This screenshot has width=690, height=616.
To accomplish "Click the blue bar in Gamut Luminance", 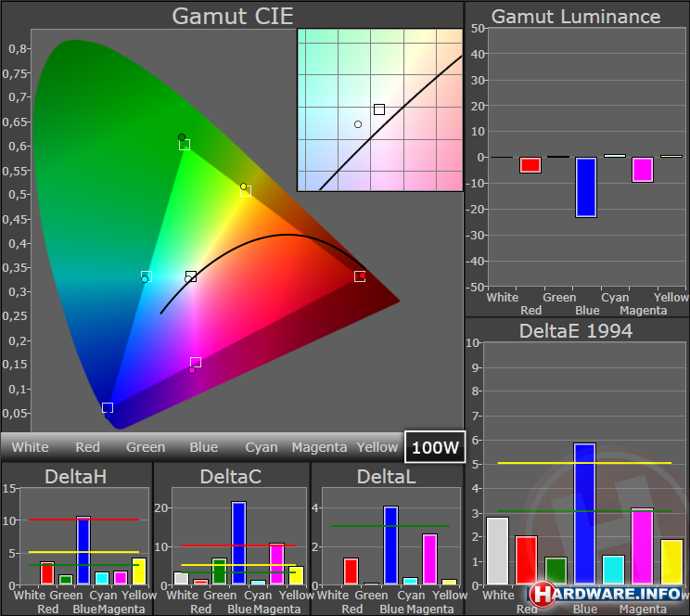I will (x=586, y=187).
